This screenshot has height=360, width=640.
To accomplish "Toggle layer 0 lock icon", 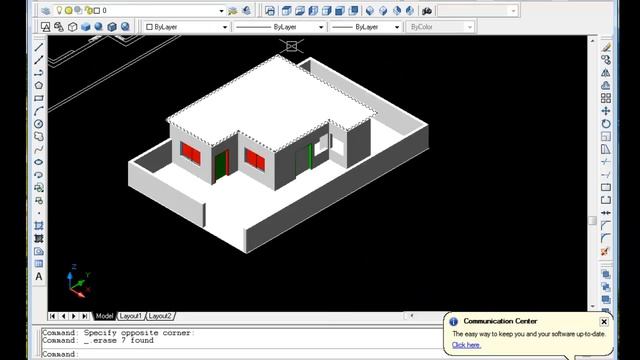I will pos(88,11).
